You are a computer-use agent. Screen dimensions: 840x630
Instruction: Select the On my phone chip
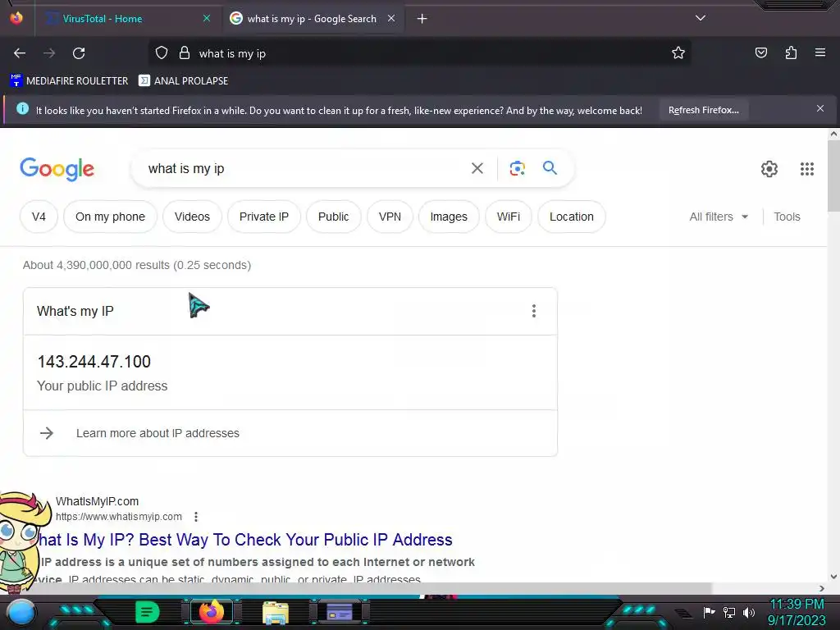111,217
